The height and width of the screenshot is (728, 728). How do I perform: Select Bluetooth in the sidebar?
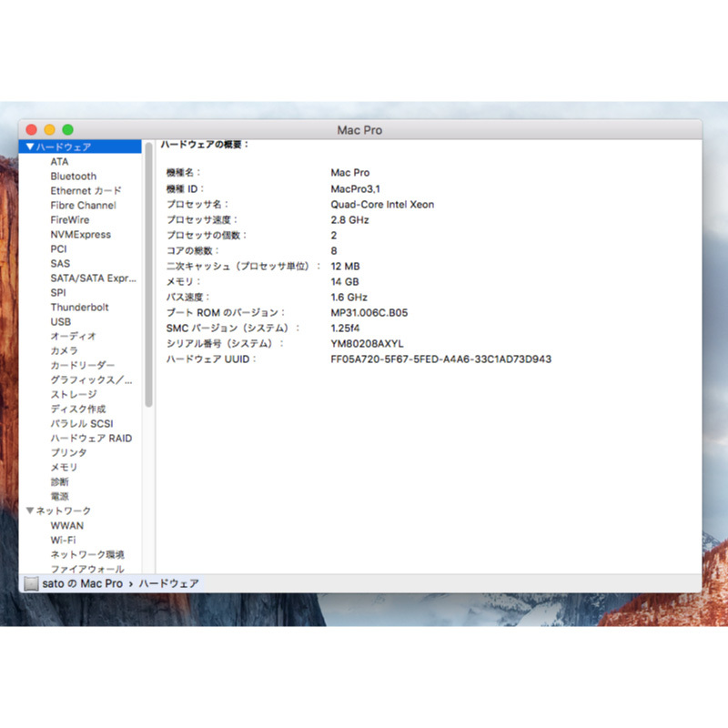point(73,176)
